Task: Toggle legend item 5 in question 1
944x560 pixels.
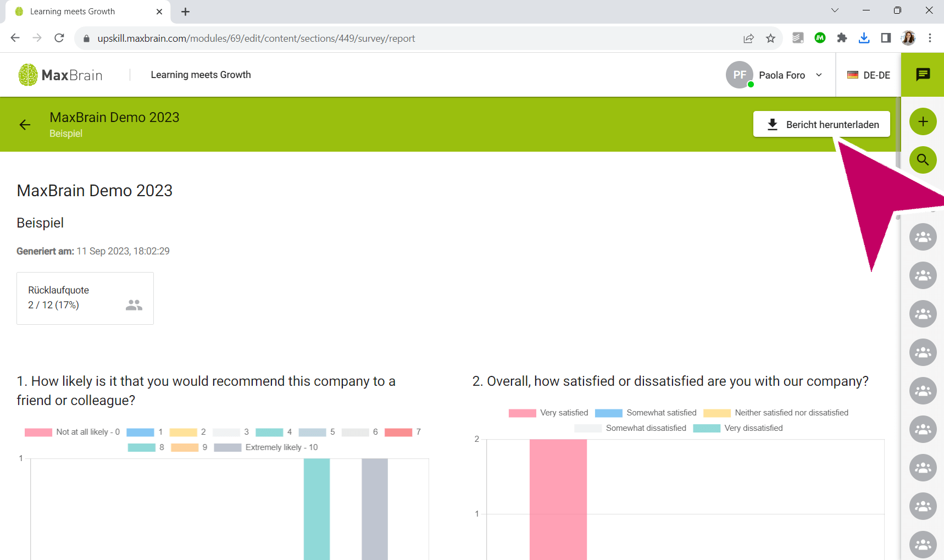Action: click(317, 432)
